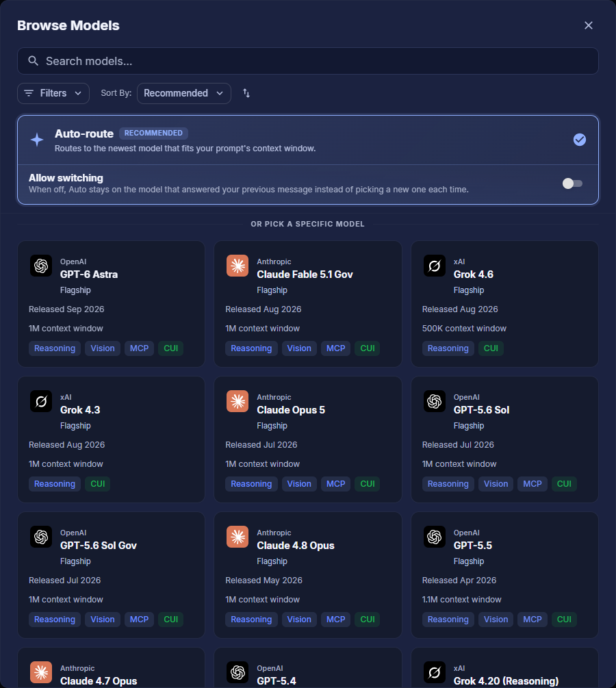Click the "Allow switching" heading text
Viewport: 616px width, 688px height.
[x=66, y=178]
